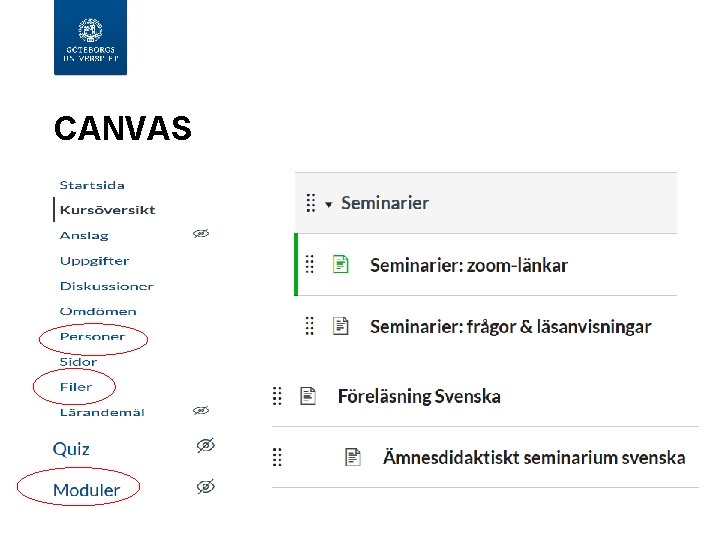Toggle the hidden-eye icon beside Moduler

click(205, 487)
